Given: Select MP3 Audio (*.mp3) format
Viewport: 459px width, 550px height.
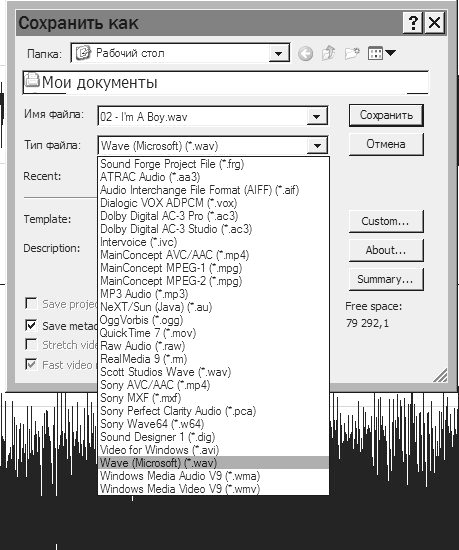Looking at the screenshot, I should tap(213, 294).
